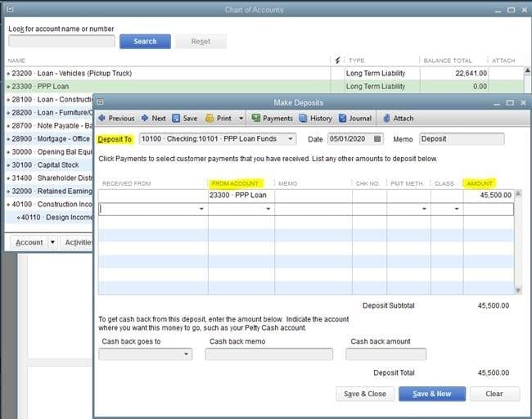Go to Next deposit in toolbar

click(x=153, y=119)
